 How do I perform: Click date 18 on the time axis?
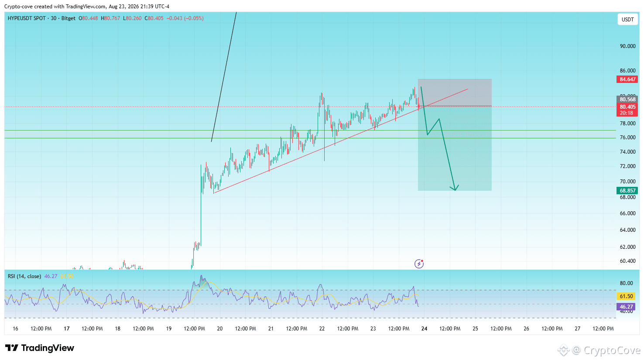[x=117, y=329]
